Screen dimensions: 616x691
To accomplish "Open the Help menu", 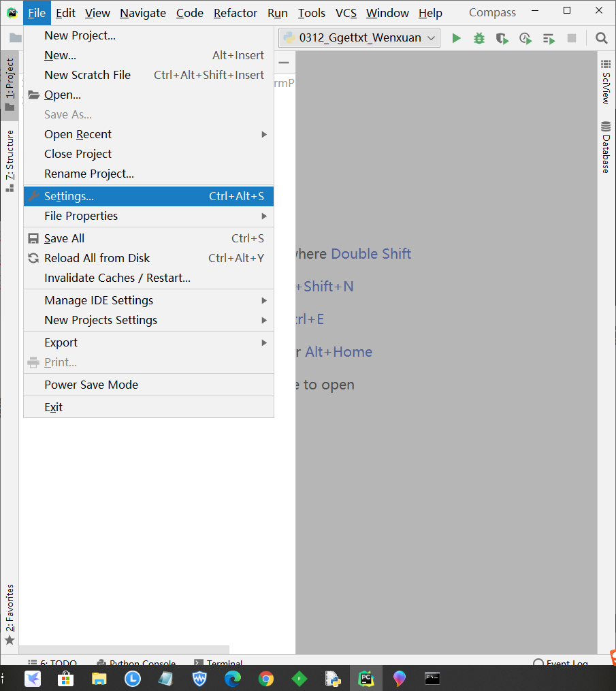I will [x=430, y=13].
